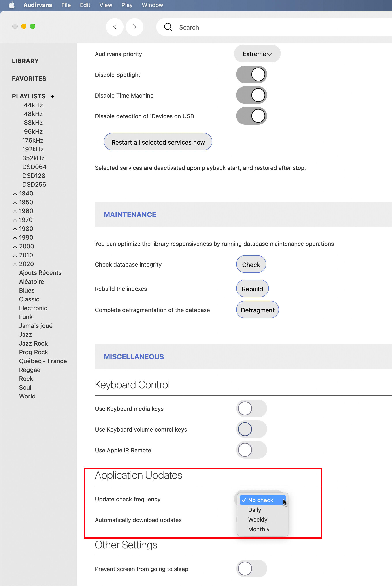Open the Audirvana priority dropdown
This screenshot has width=392, height=586.
coord(257,54)
